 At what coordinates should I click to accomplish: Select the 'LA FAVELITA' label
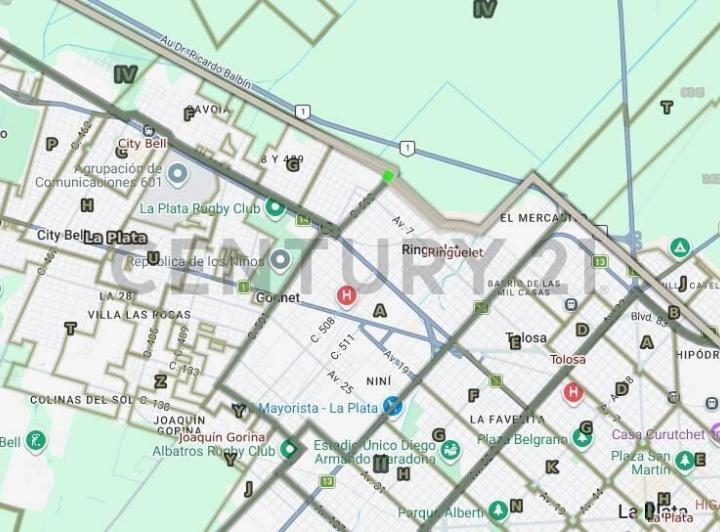507,419
